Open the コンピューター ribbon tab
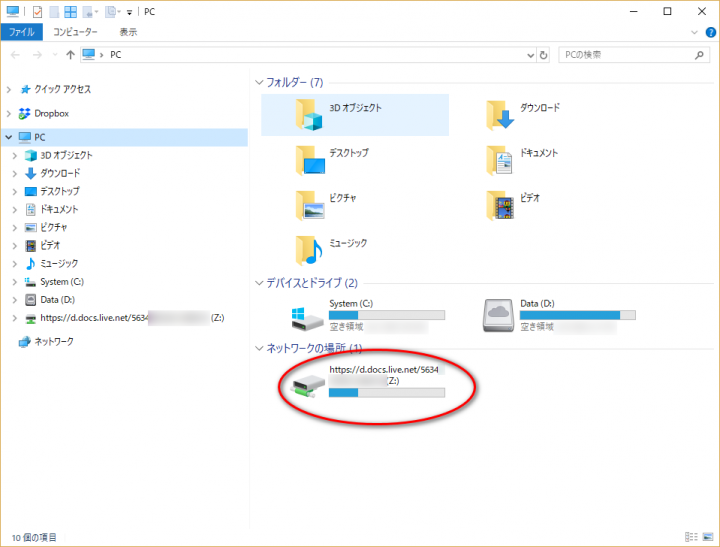 coord(76,32)
